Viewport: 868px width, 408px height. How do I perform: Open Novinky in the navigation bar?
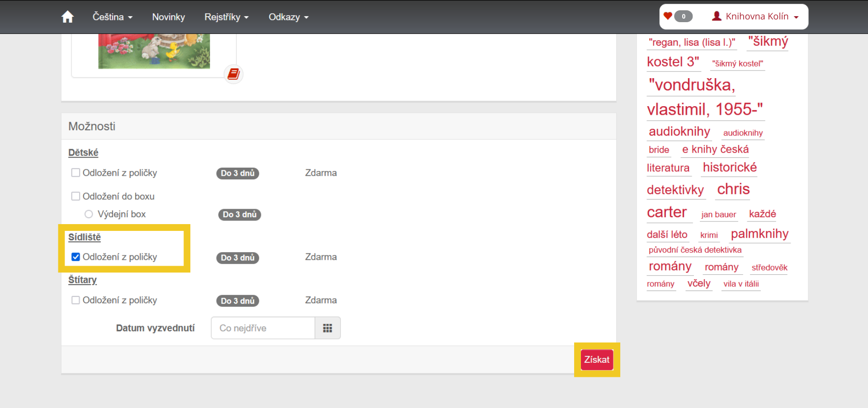click(169, 17)
